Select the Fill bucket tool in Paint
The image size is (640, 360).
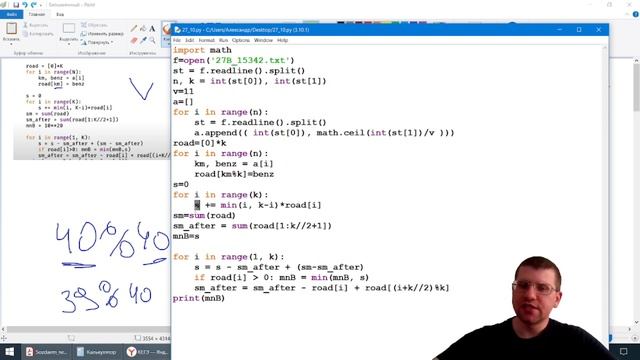[x=143, y=28]
